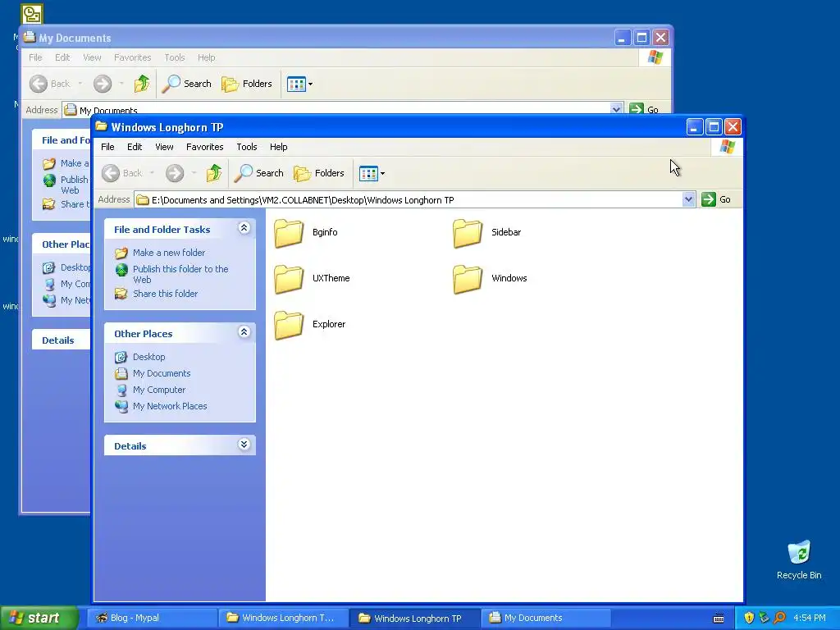Click Publish this folder to the Web
840x630 pixels.
(x=180, y=274)
